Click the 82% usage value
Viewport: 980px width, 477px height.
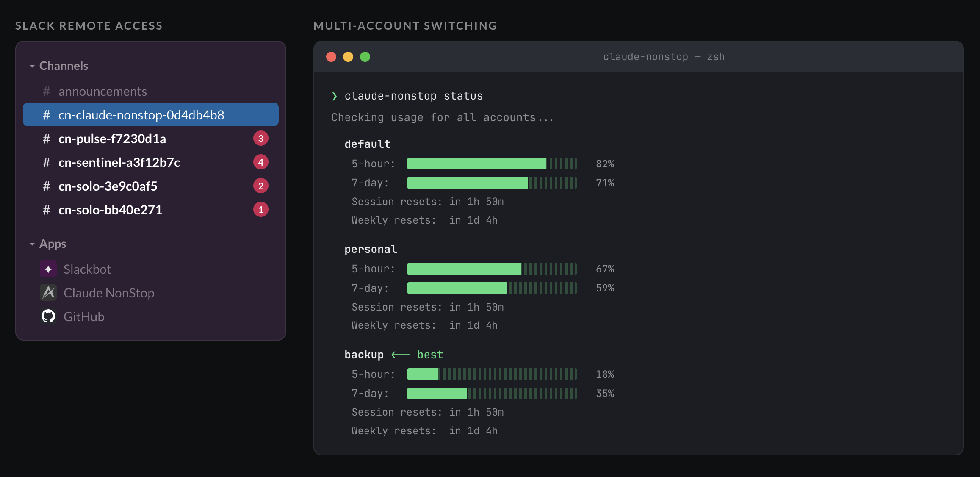point(605,164)
